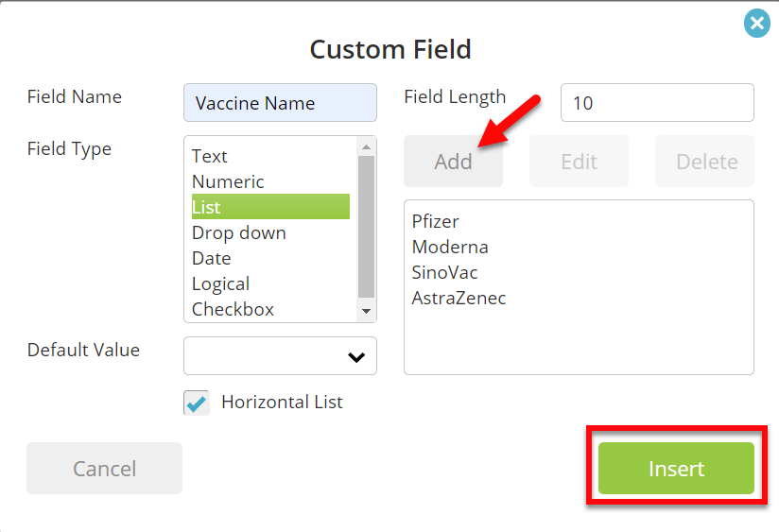The height and width of the screenshot is (532, 779).
Task: Select Text field type
Action: coord(270,156)
